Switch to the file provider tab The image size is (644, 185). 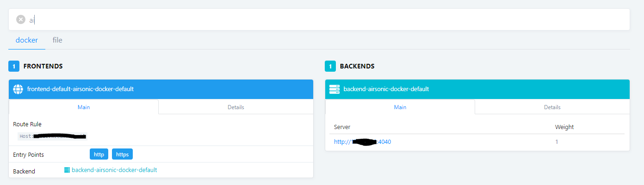click(57, 40)
